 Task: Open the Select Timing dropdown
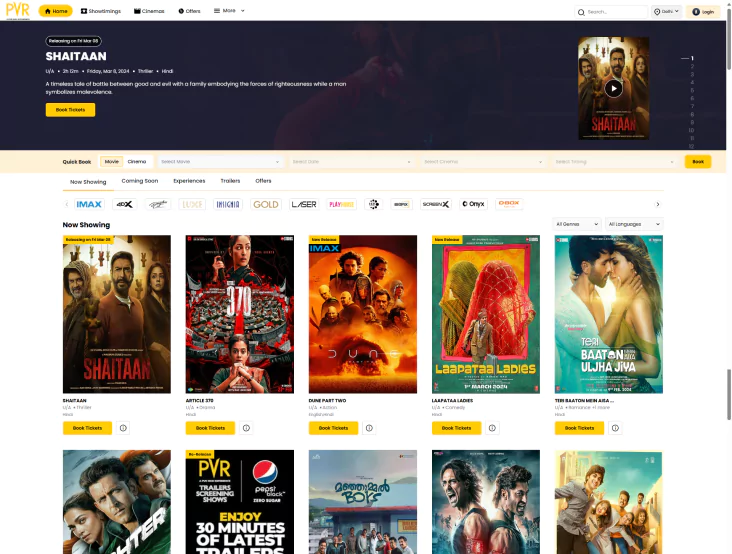tap(615, 162)
